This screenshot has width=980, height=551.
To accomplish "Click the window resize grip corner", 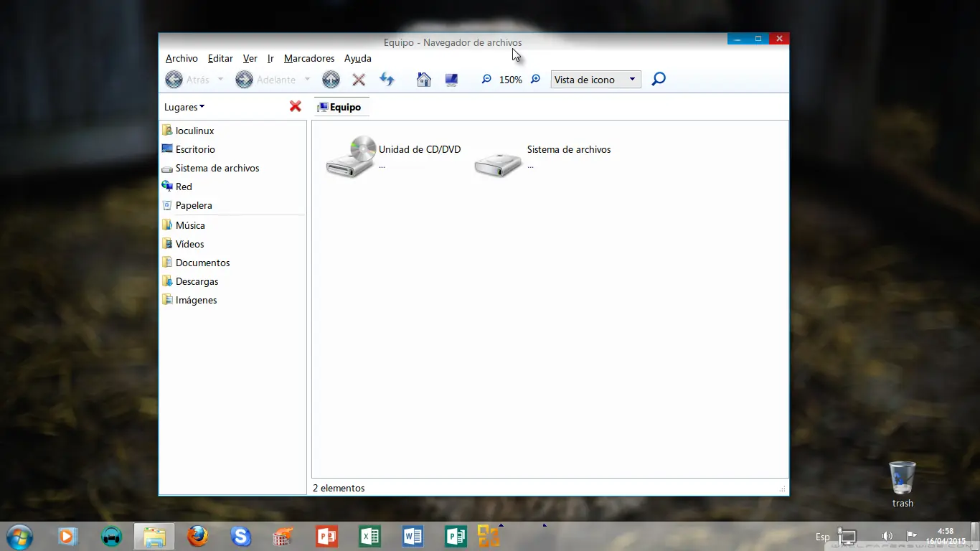I will pyautogui.click(x=783, y=489).
